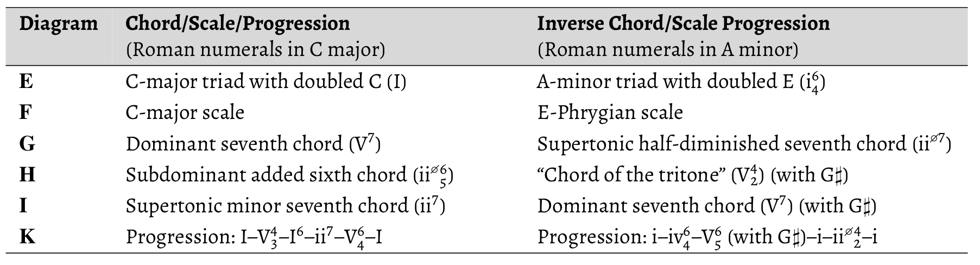The height and width of the screenshot is (265, 980).
Task: Click diagram letter I
Action: 23,206
